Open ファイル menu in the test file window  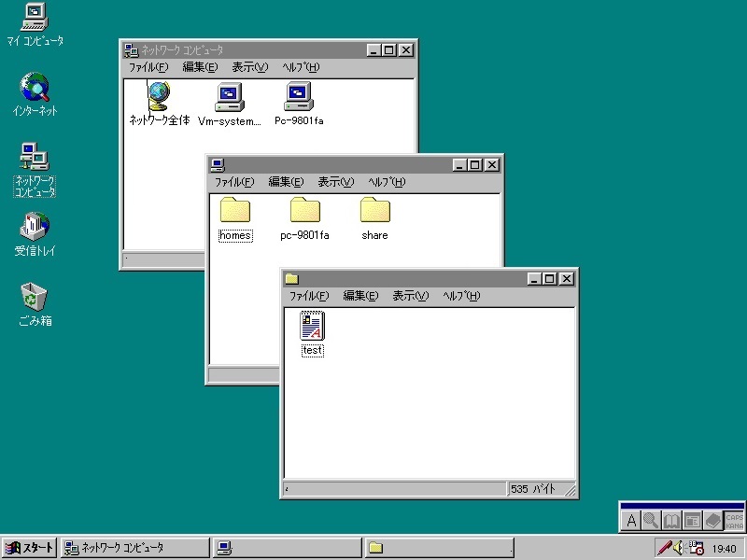tap(308, 296)
